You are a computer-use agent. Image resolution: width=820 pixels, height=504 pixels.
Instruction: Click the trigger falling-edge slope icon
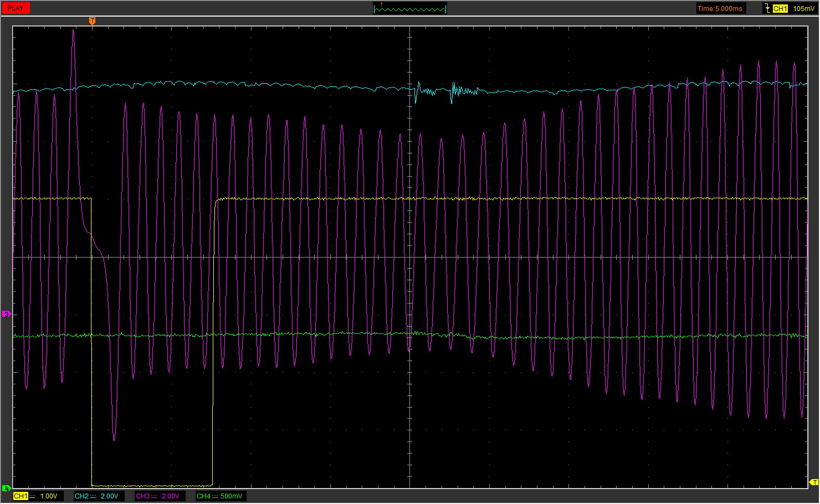point(767,8)
